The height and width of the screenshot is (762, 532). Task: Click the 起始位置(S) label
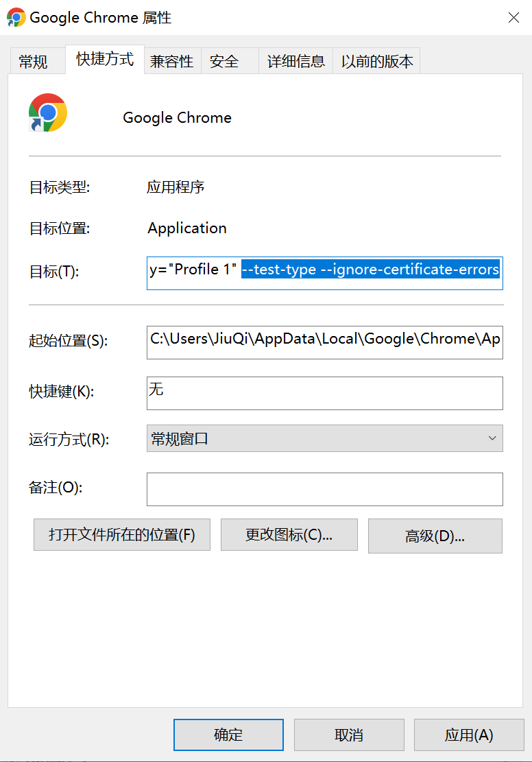(68, 341)
